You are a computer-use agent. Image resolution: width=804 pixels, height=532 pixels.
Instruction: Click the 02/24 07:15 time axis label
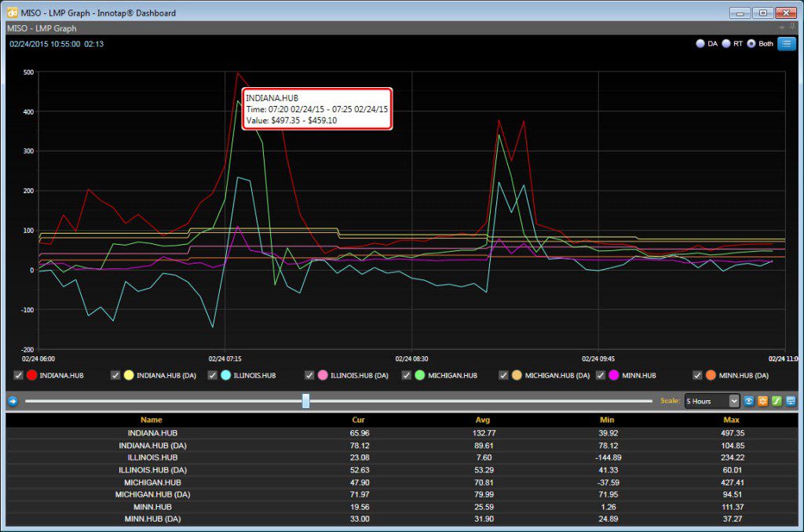(x=225, y=359)
